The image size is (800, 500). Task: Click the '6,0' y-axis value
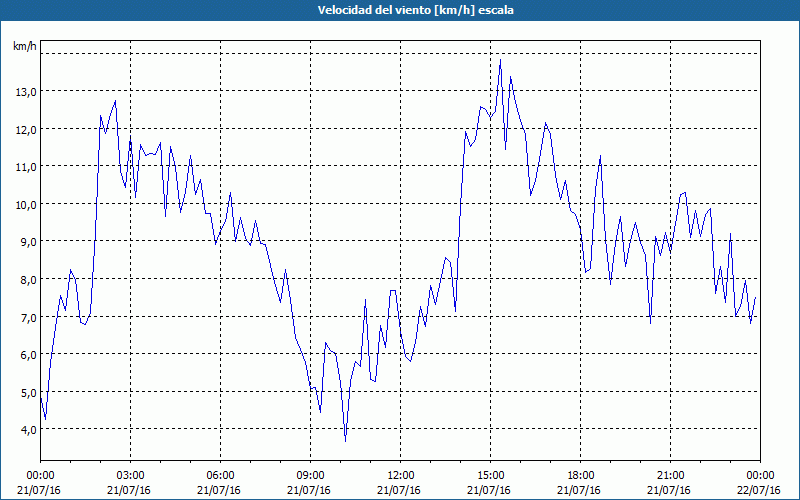tap(29, 355)
